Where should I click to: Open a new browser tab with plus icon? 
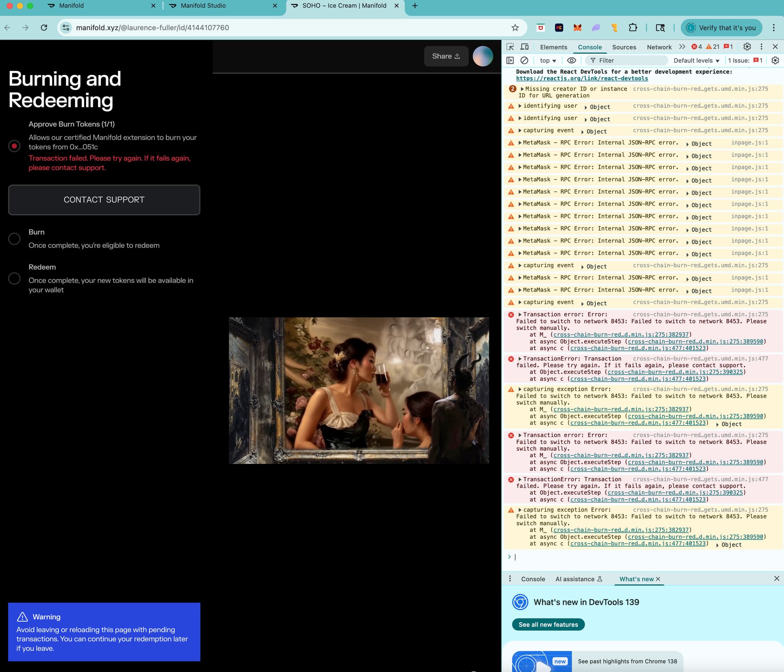click(x=415, y=6)
